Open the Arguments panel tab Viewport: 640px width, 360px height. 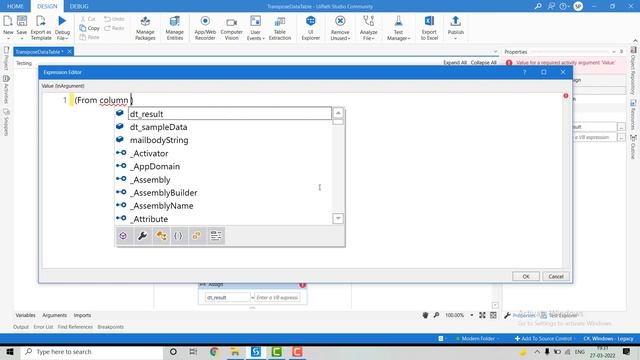pyautogui.click(x=54, y=315)
